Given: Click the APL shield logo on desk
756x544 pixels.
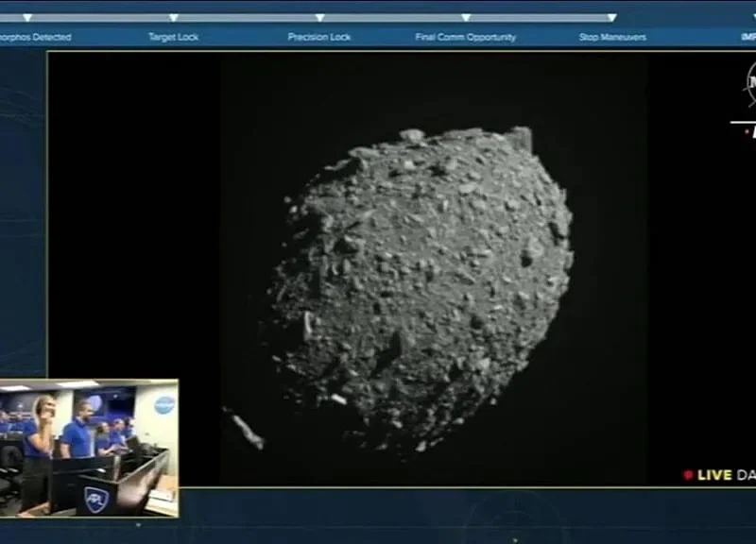Looking at the screenshot, I should click(95, 500).
